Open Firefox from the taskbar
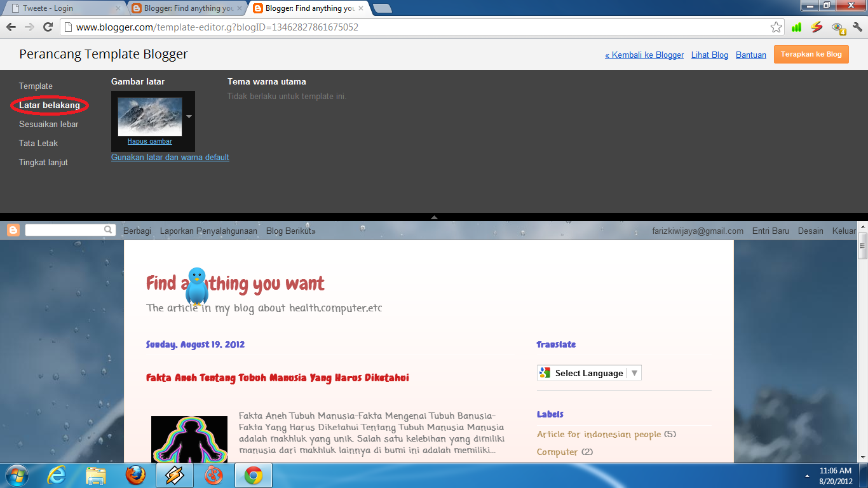Viewport: 868px width, 488px height. (135, 475)
